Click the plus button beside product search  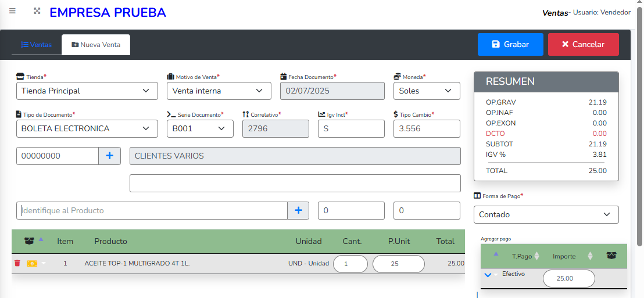[x=298, y=210]
